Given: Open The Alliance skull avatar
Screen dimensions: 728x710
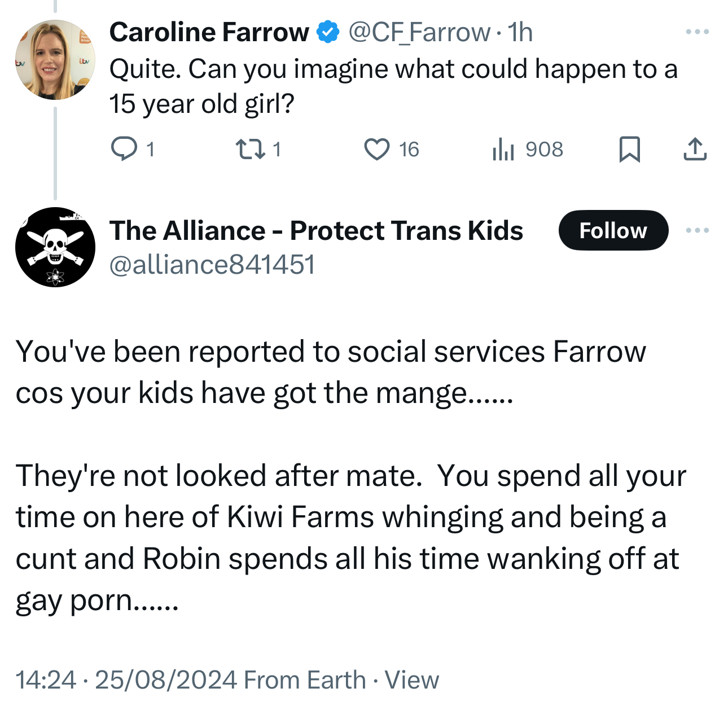Looking at the screenshot, I should (55, 247).
